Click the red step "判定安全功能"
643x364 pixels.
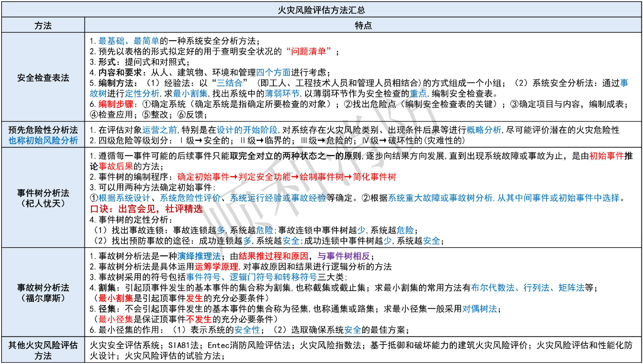[x=265, y=177]
